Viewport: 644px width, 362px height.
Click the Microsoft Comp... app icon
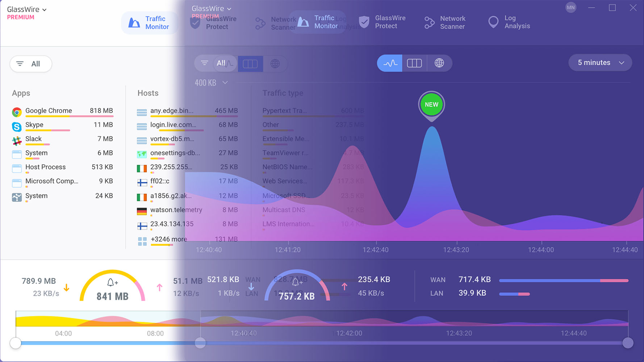(x=17, y=183)
